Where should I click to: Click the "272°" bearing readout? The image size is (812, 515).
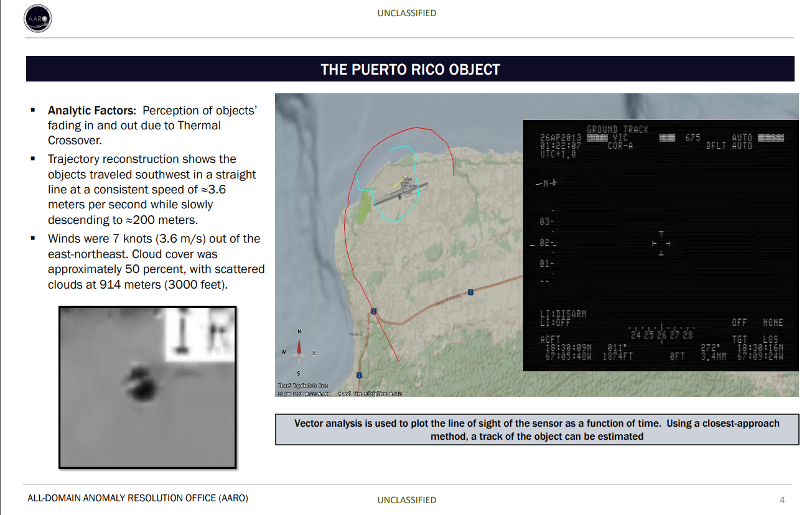(710, 348)
